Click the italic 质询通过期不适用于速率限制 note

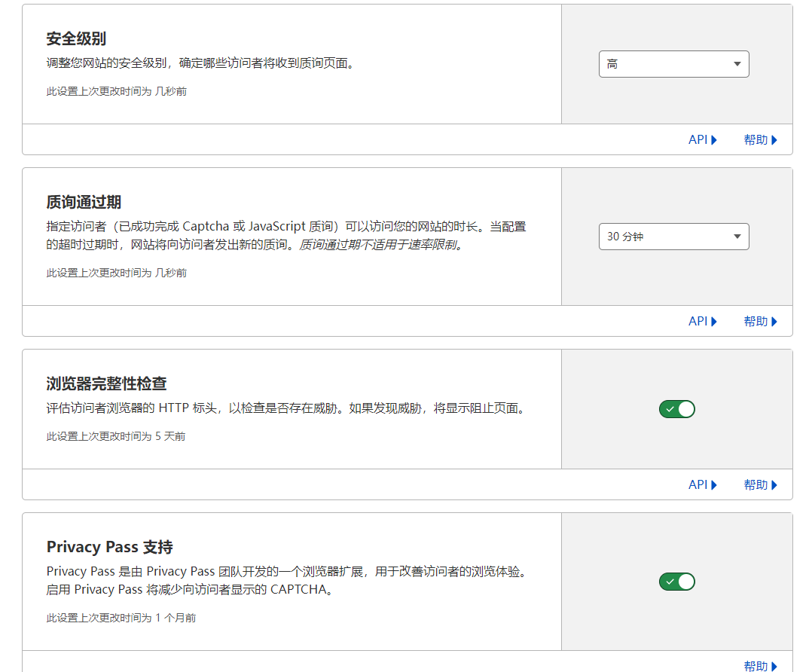point(380,245)
